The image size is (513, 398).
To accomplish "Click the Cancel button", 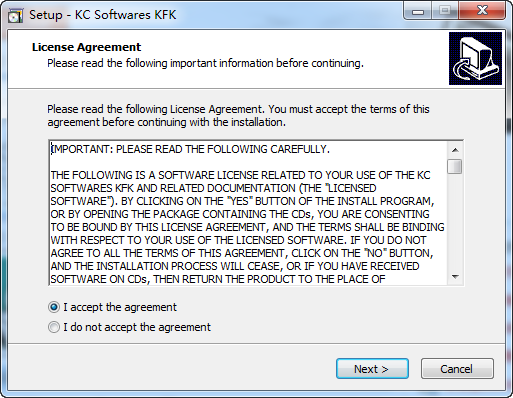I will (457, 369).
